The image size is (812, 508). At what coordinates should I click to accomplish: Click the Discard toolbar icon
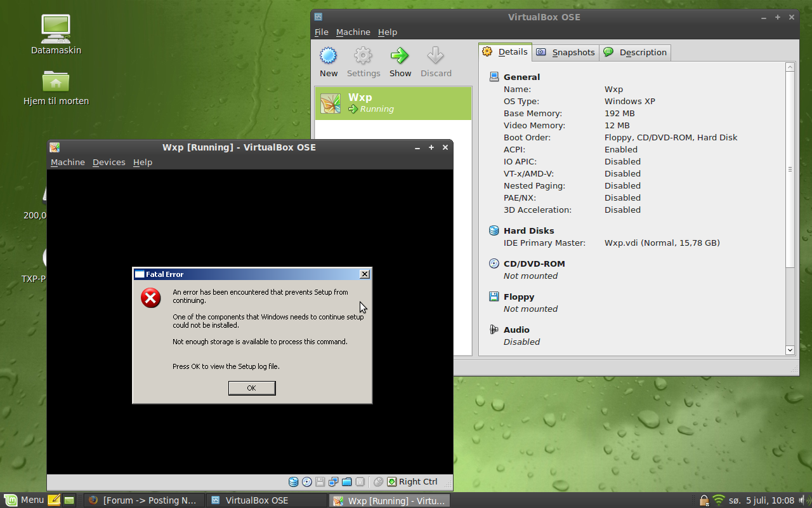point(436,56)
